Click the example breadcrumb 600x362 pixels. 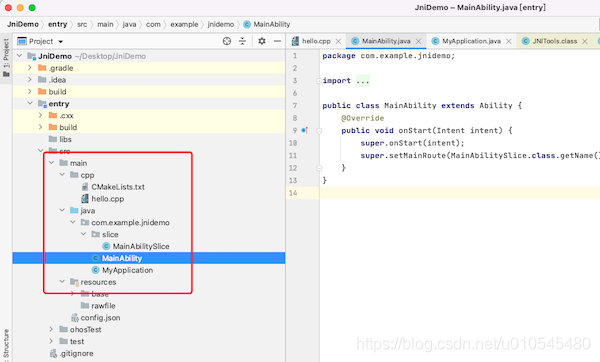coord(184,24)
